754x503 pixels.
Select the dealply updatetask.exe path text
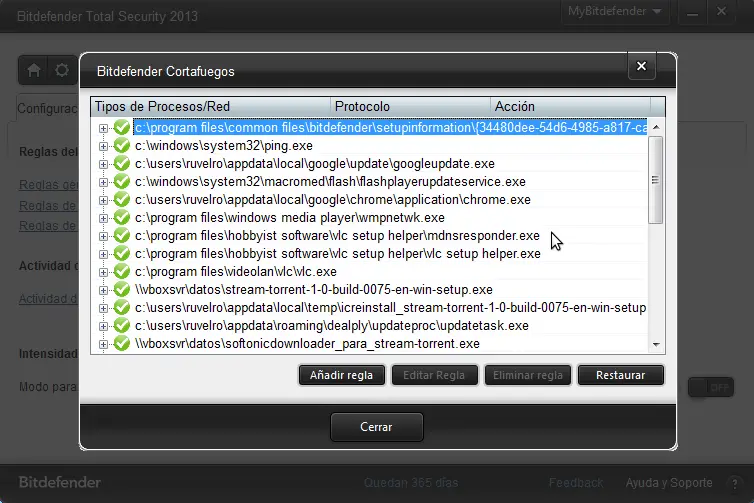tap(332, 326)
